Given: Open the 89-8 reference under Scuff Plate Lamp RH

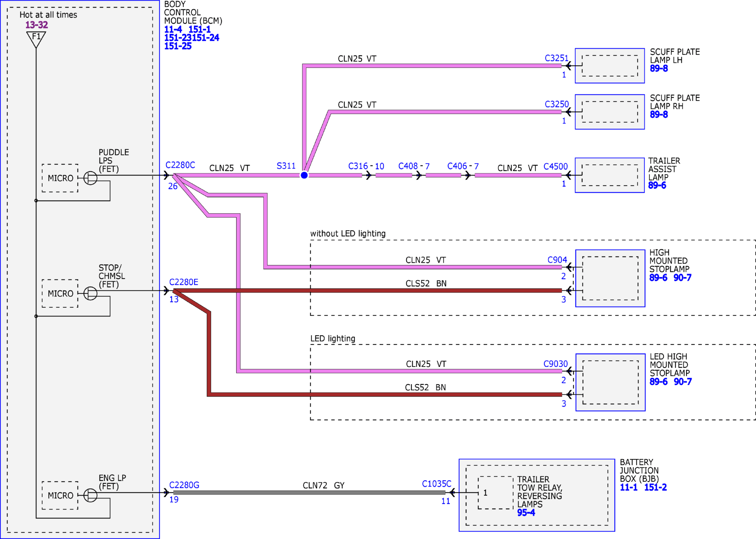Looking at the screenshot, I should click(659, 115).
